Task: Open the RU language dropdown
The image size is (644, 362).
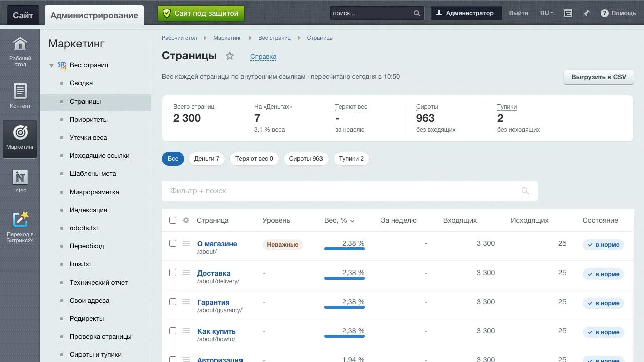Action: [547, 13]
